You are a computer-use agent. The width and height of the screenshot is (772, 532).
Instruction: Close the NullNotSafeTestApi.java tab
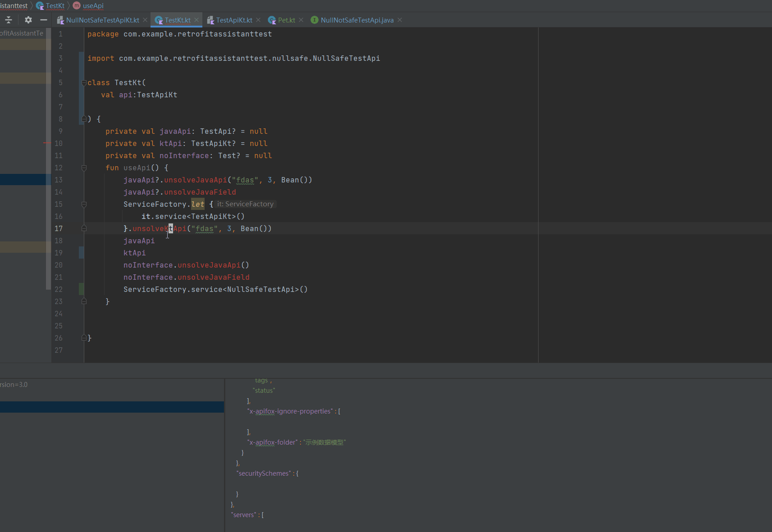click(400, 20)
